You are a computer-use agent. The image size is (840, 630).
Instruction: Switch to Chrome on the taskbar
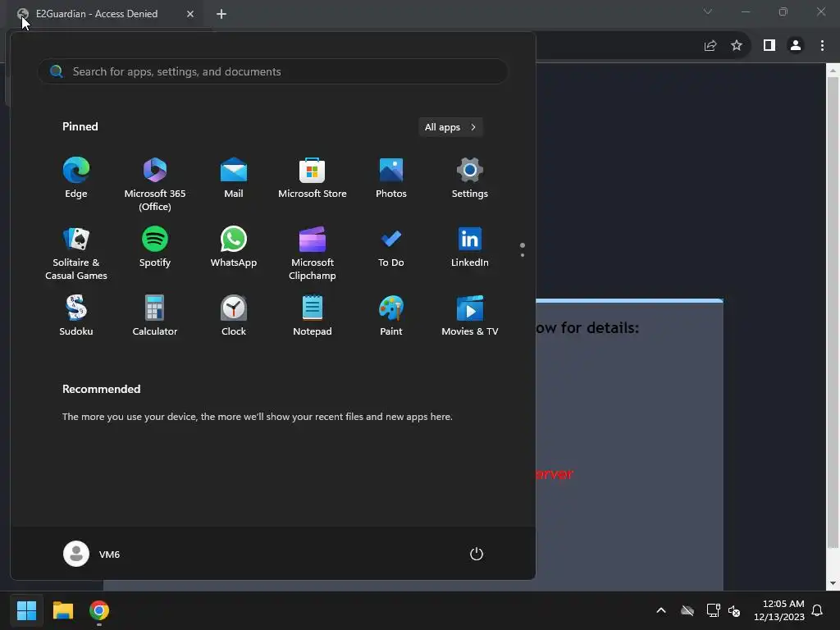point(99,610)
